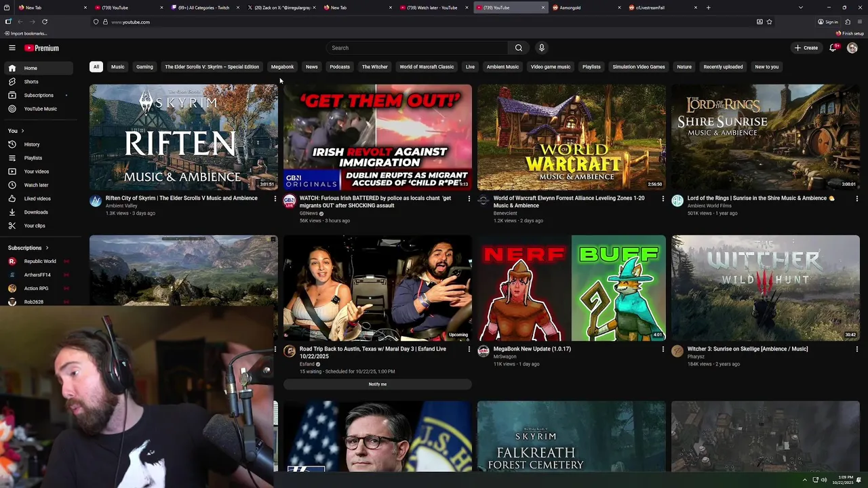Open Ambient Valley channel avatar

(x=96, y=201)
